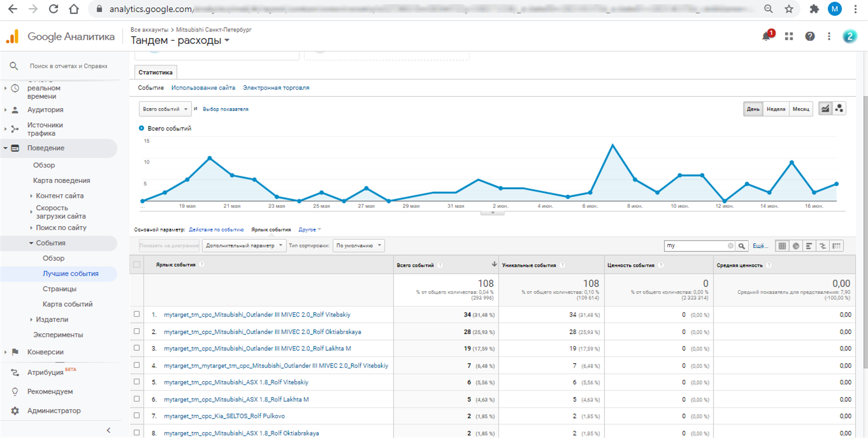Click the sidebar search magnifier icon
The width and height of the screenshot is (868, 441).
pos(14,66)
